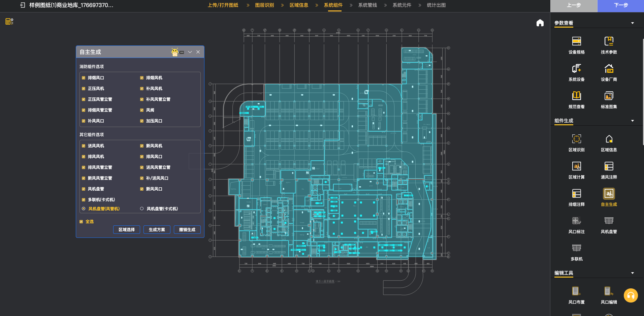
Task: Open the 排烟注释 smoke exhaust annotation tool
Action: (x=576, y=194)
